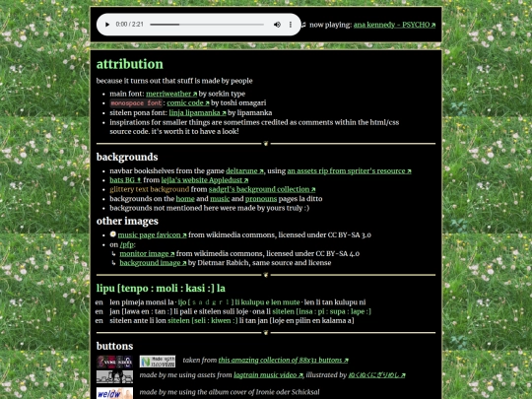This screenshot has width=532, height=399.
Task: Click the 'monospace font' code text
Action: tap(136, 103)
